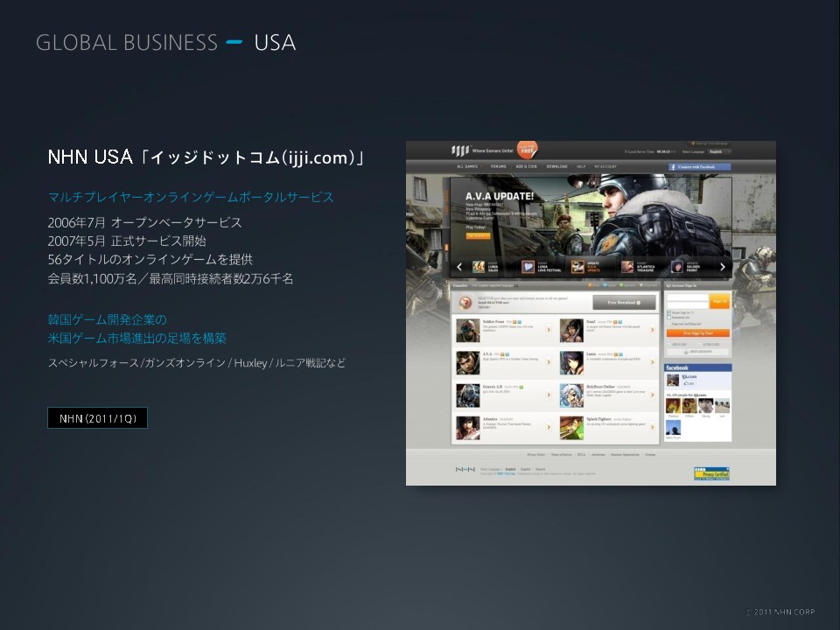Screen dimensions: 840x630
Task: Click the ijji.com website screenshot on slide
Action: pos(591,313)
